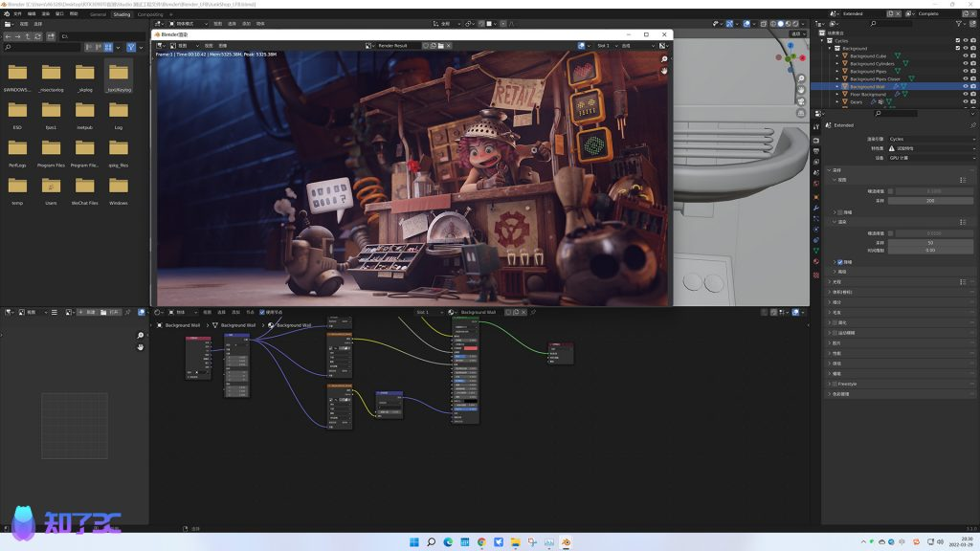Open the Tool properties tab icon

tap(816, 127)
